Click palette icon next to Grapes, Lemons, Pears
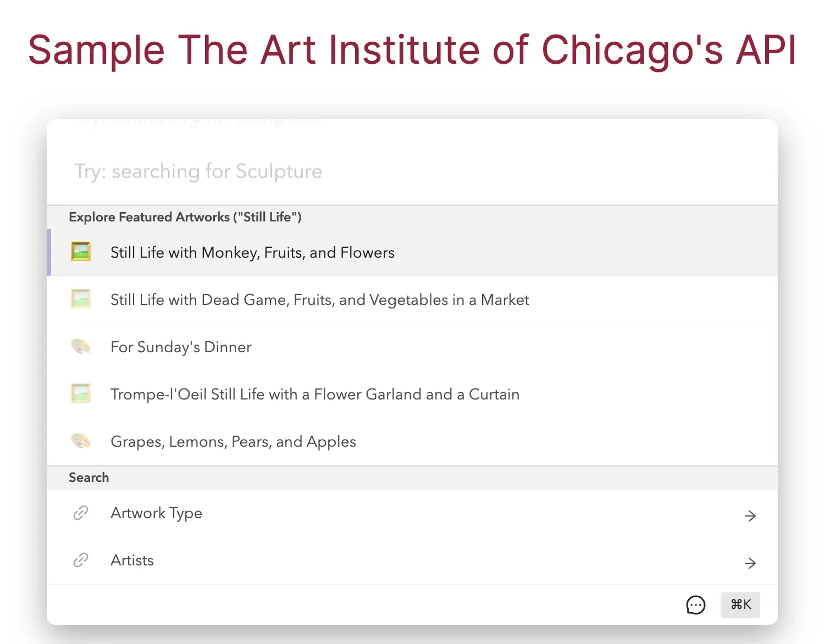Screen dimensions: 819x644 (81, 441)
